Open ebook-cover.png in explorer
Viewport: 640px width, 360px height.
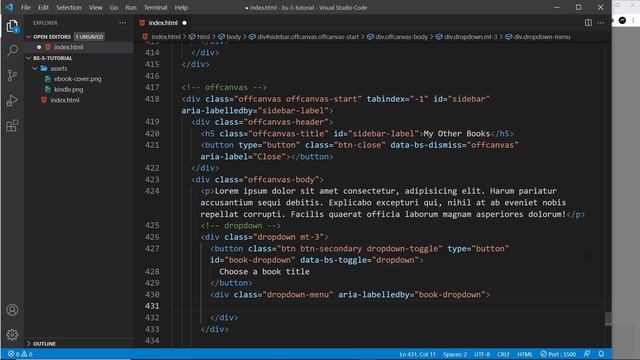coord(78,79)
